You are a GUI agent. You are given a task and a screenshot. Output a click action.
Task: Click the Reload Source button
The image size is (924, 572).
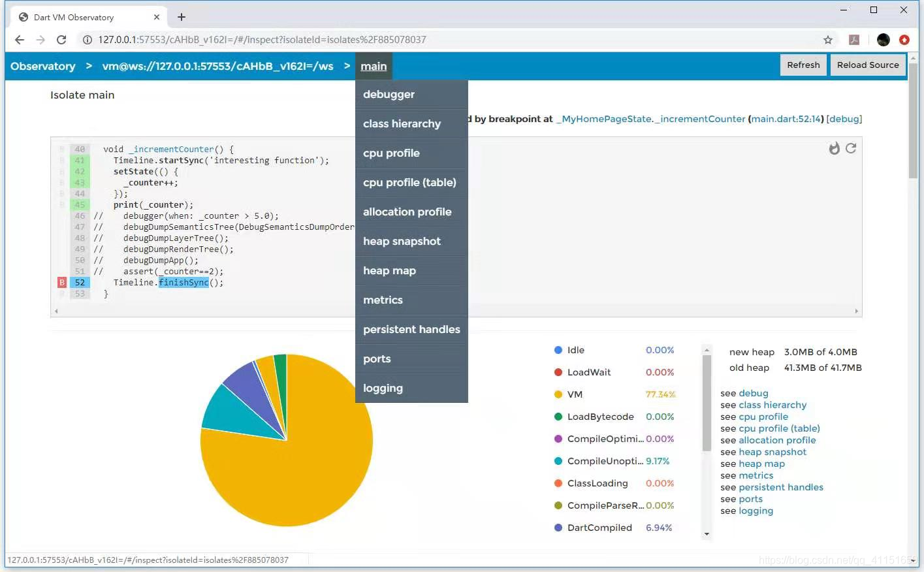[868, 65]
